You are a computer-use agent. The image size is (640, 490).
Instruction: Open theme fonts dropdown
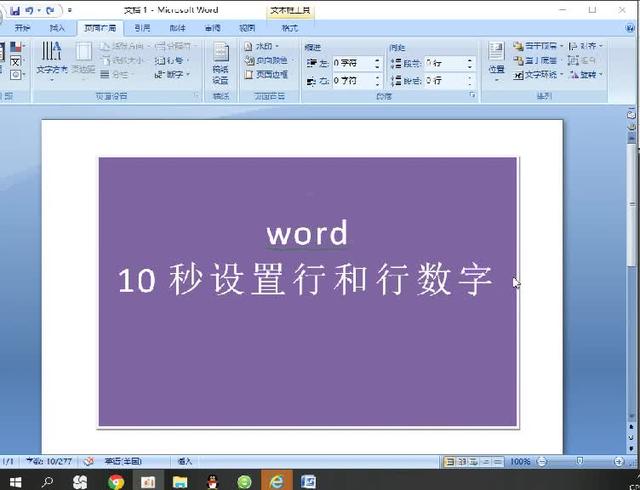coord(16,62)
